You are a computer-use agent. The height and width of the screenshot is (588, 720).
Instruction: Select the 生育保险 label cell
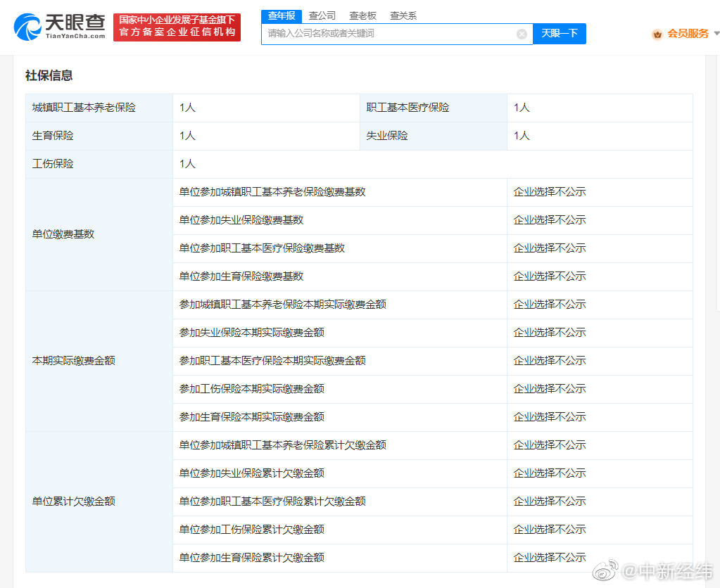pyautogui.click(x=99, y=136)
